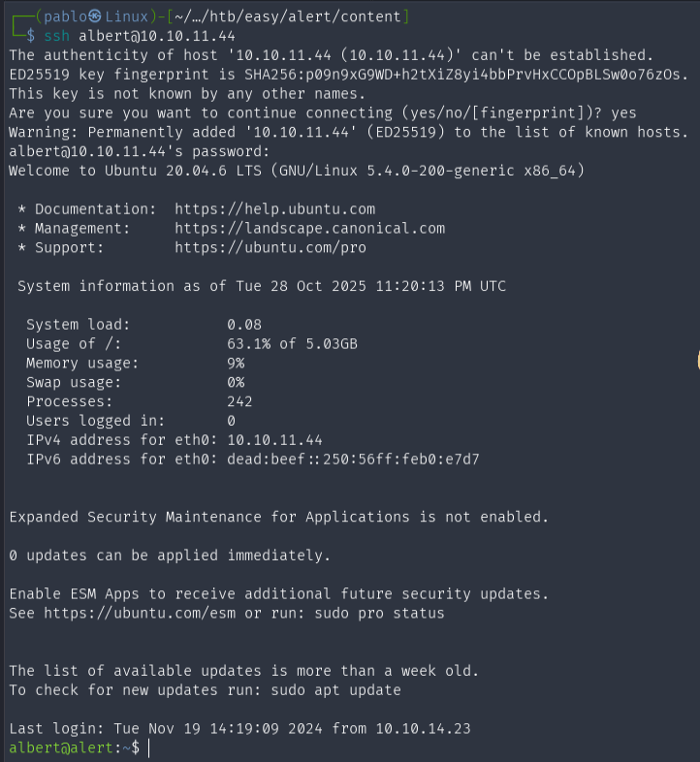Image resolution: width=700 pixels, height=762 pixels.
Task: Click the Ubuntu 20.04.6 LTS welcome line
Action: click(297, 171)
